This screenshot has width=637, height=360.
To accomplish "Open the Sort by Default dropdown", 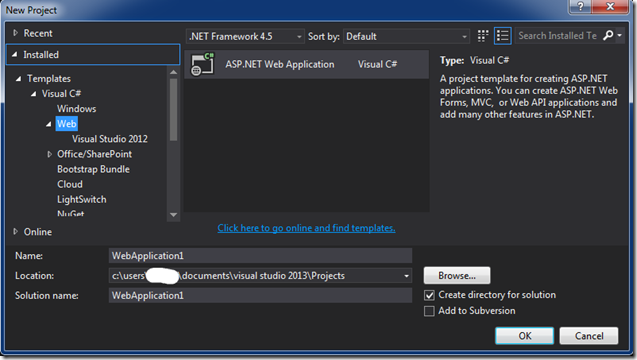I will 406,37.
